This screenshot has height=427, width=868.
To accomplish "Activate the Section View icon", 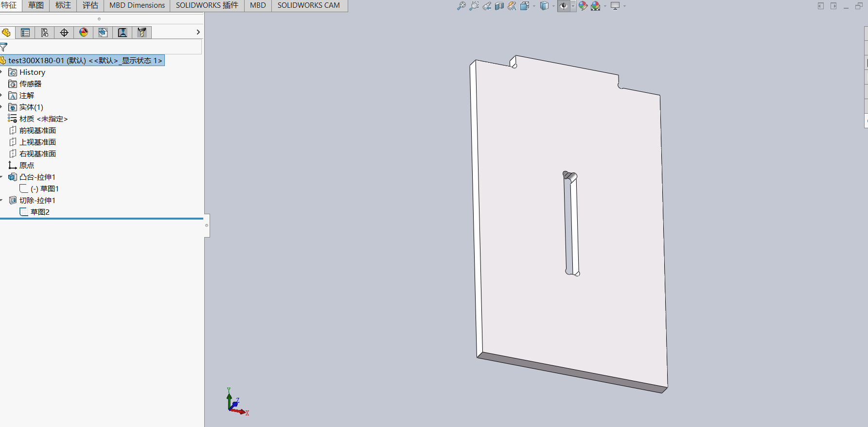I will pos(499,6).
